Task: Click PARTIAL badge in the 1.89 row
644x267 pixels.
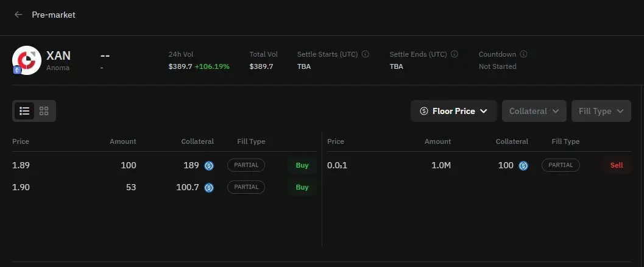Action: [x=246, y=165]
